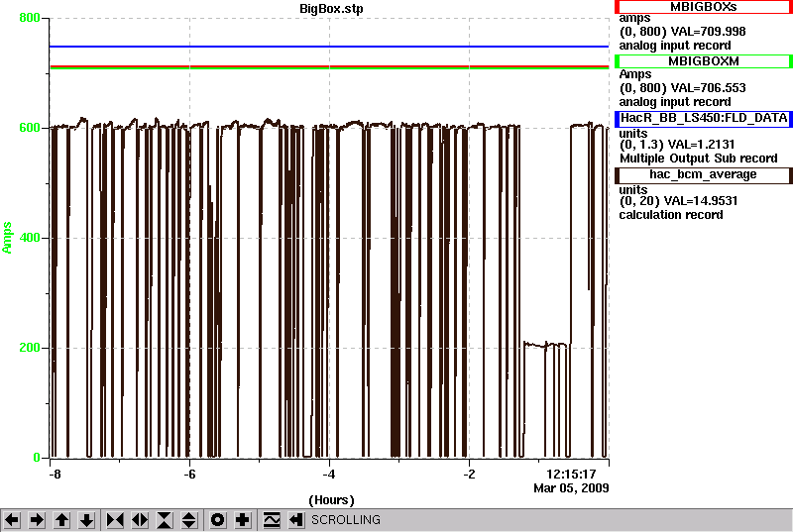Image resolution: width=793 pixels, height=532 pixels.
Task: Click the VAL=706.553 readout
Action: 708,88
